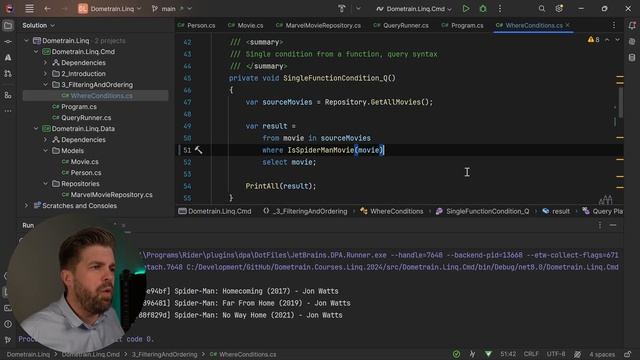Run the configuration with the play button
The height and width of the screenshot is (360, 640).
pyautogui.click(x=466, y=8)
